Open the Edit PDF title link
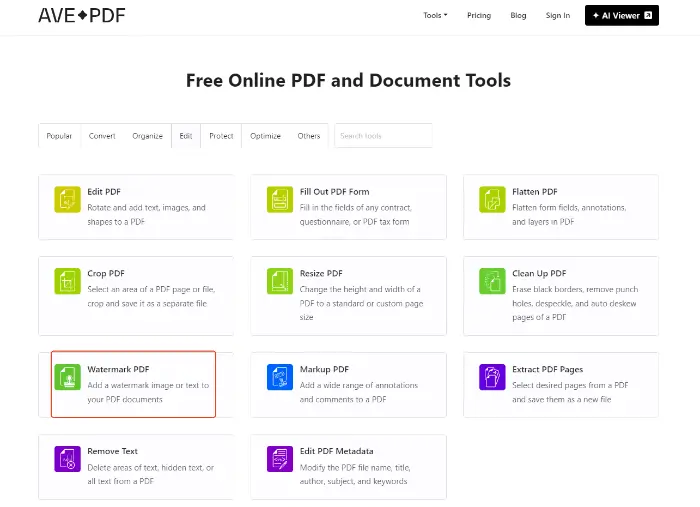Viewport: 700px width, 507px height. click(x=104, y=192)
